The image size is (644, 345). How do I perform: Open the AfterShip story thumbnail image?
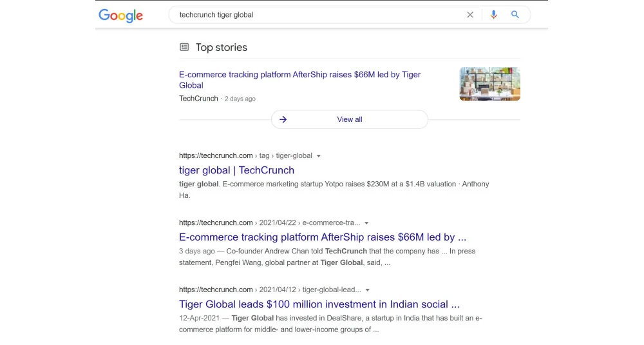click(x=490, y=84)
